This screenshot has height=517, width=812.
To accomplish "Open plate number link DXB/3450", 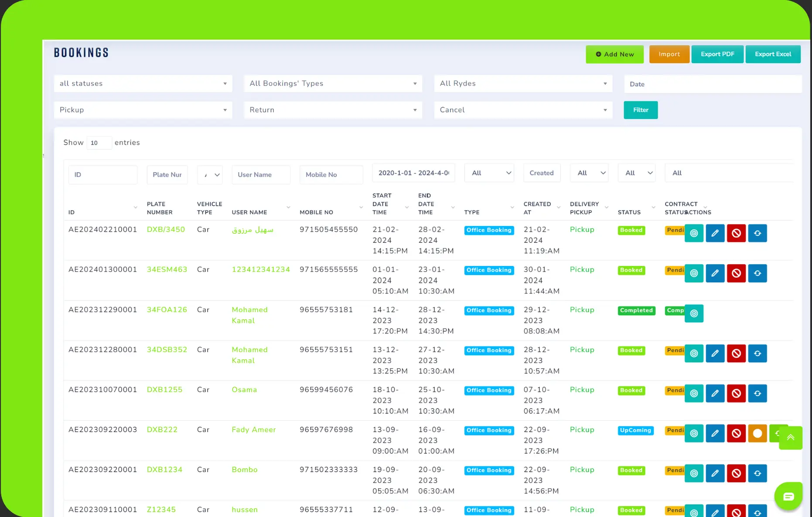I will (166, 230).
